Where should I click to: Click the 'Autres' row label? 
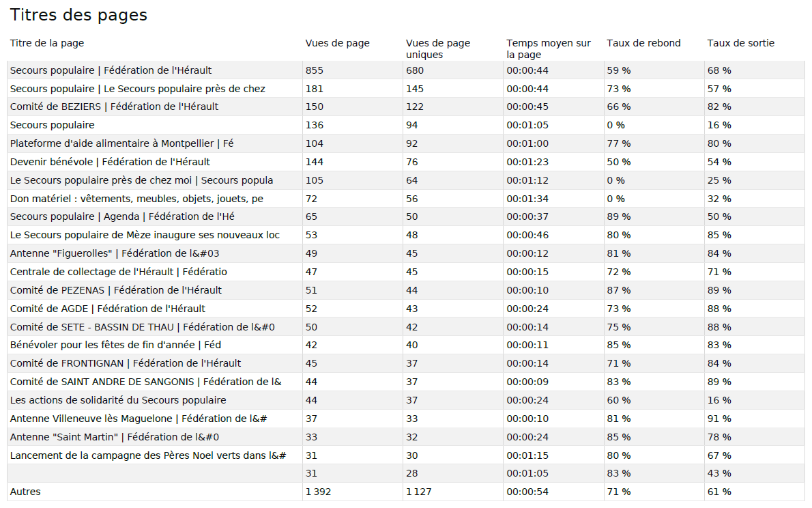tap(25, 492)
